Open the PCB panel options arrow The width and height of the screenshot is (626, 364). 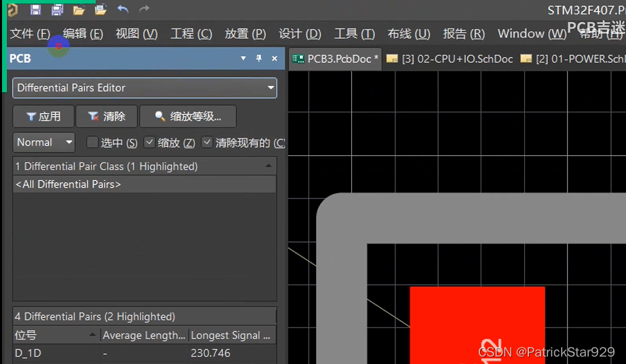point(243,59)
